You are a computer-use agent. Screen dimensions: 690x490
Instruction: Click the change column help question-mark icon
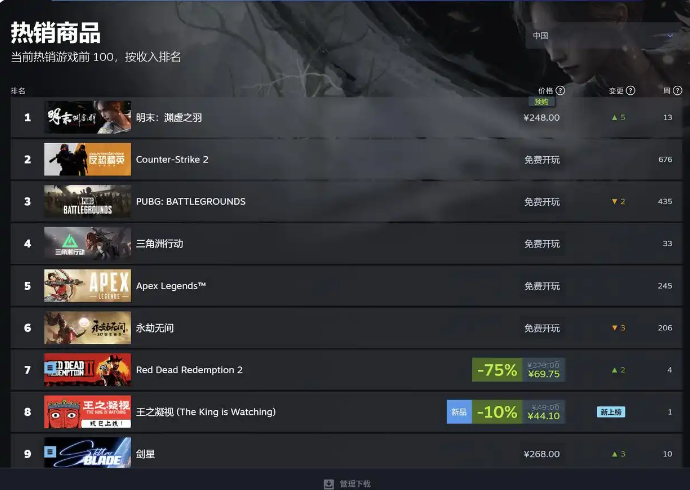[x=631, y=91]
